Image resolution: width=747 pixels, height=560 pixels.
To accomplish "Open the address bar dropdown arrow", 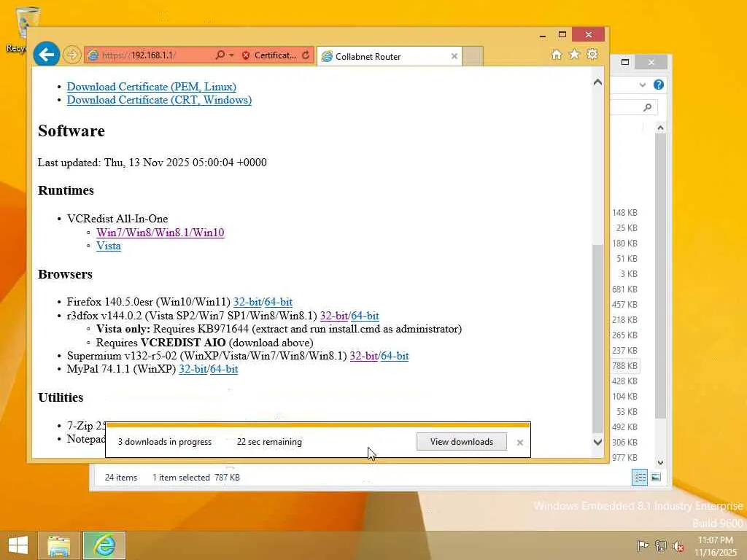I will pyautogui.click(x=231, y=55).
